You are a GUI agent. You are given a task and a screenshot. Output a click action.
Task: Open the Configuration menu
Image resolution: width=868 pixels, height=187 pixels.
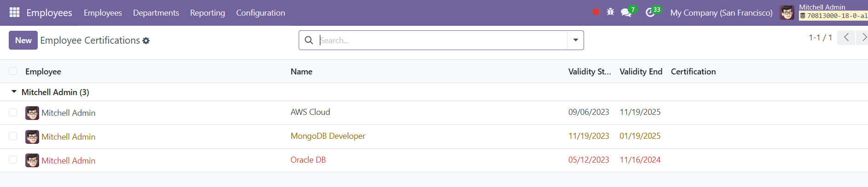coord(260,13)
